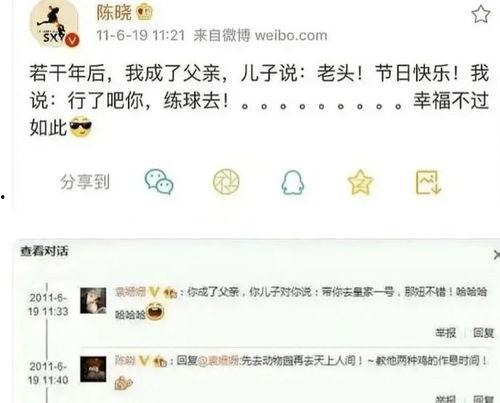
Task: Open the first commenter's avatar
Action: (x=93, y=301)
